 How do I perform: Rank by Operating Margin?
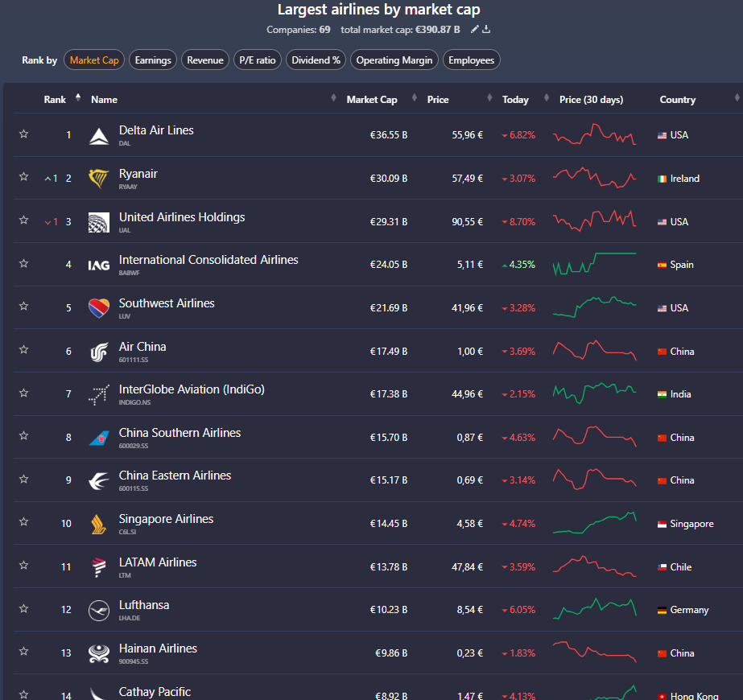tap(394, 60)
